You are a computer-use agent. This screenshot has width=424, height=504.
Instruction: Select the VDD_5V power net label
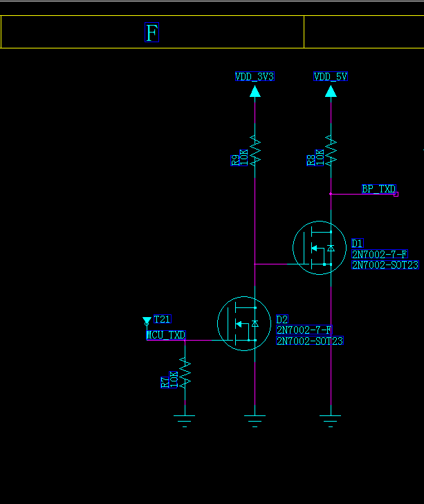(x=331, y=76)
